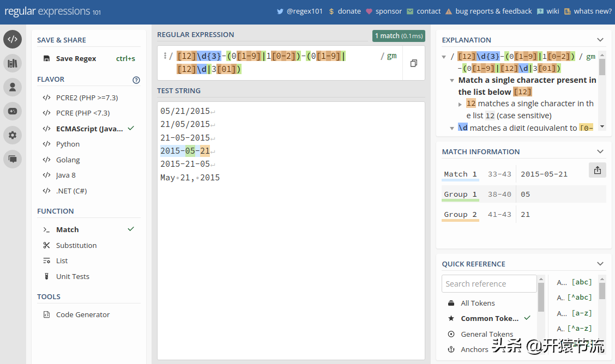Click the Search reference input field
Image resolution: width=615 pixels, height=364 pixels.
(489, 284)
